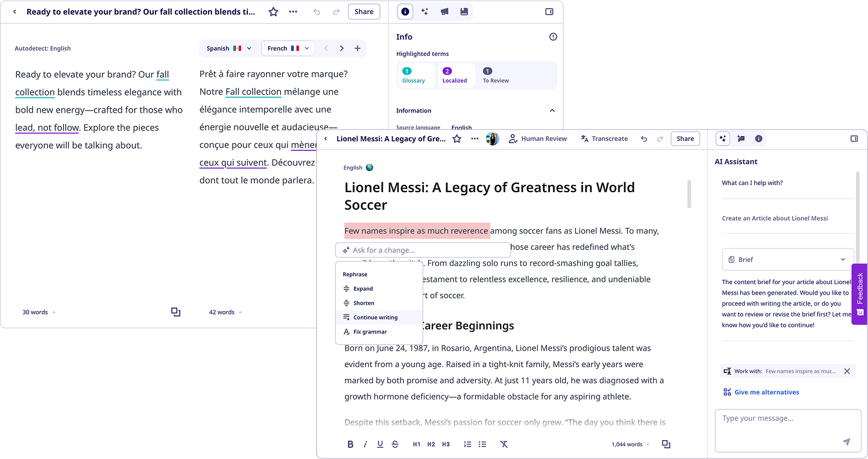Toggle bold formatting
This screenshot has height=459, width=868.
(350, 444)
